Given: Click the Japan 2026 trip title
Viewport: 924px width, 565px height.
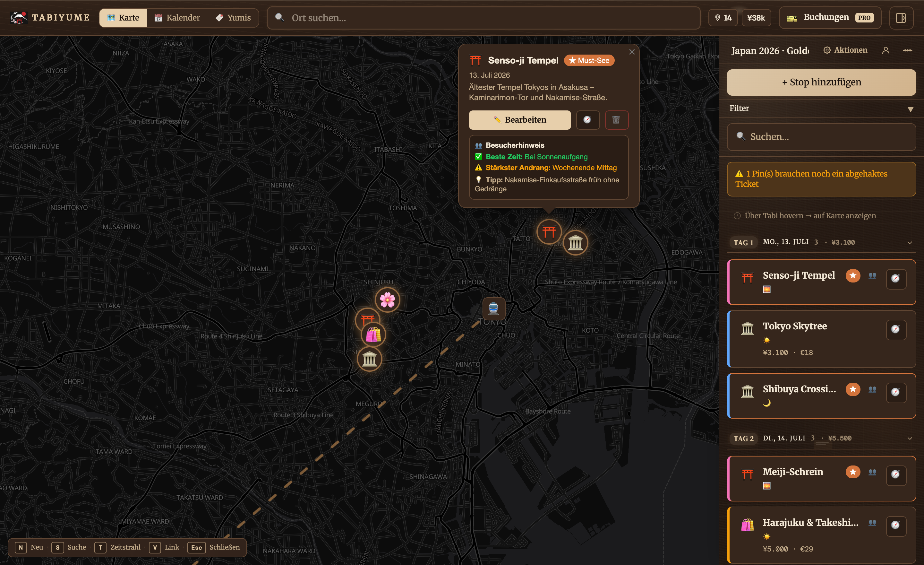Looking at the screenshot, I should pos(770,51).
